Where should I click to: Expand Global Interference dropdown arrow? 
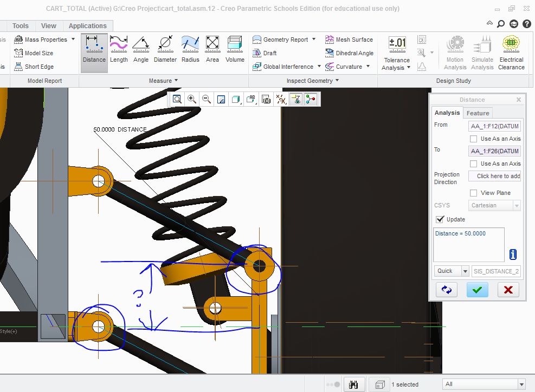[319, 66]
